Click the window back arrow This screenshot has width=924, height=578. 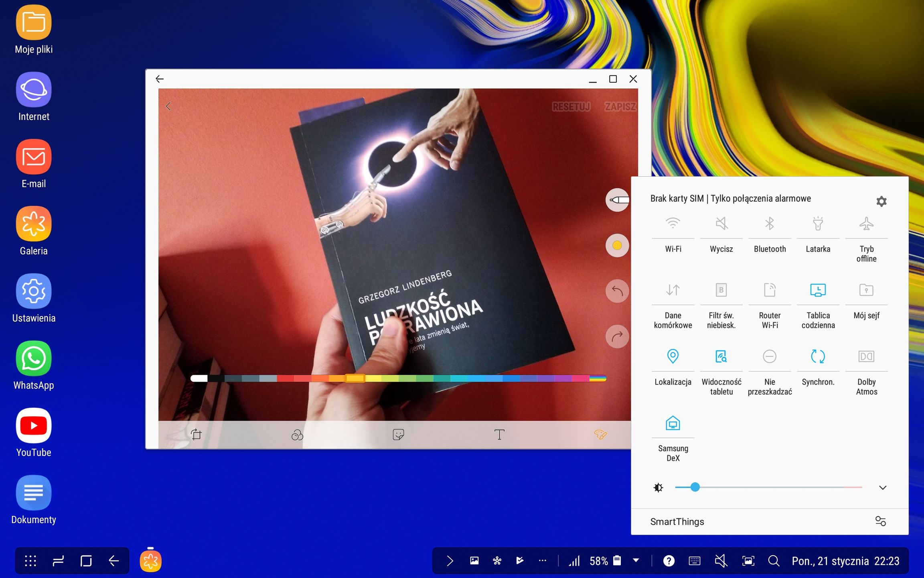(160, 79)
